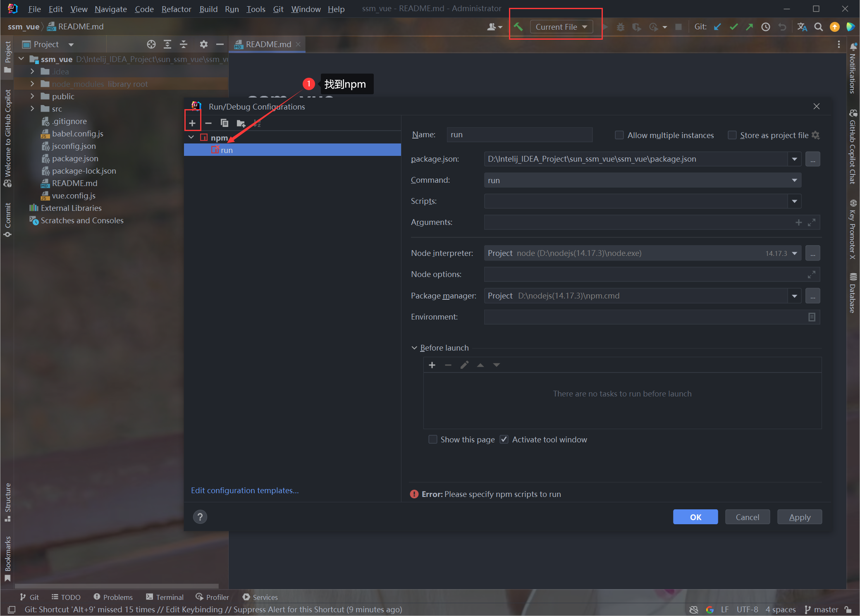Click the settings gear in Project panel
Image resolution: width=860 pixels, height=616 pixels.
tap(204, 44)
